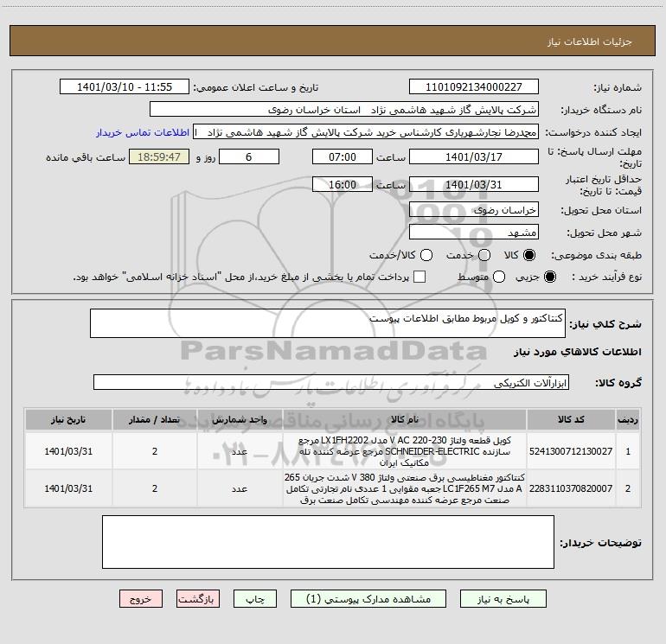
Task: Click the remaining time field 18:59:47
Action: tap(159, 156)
